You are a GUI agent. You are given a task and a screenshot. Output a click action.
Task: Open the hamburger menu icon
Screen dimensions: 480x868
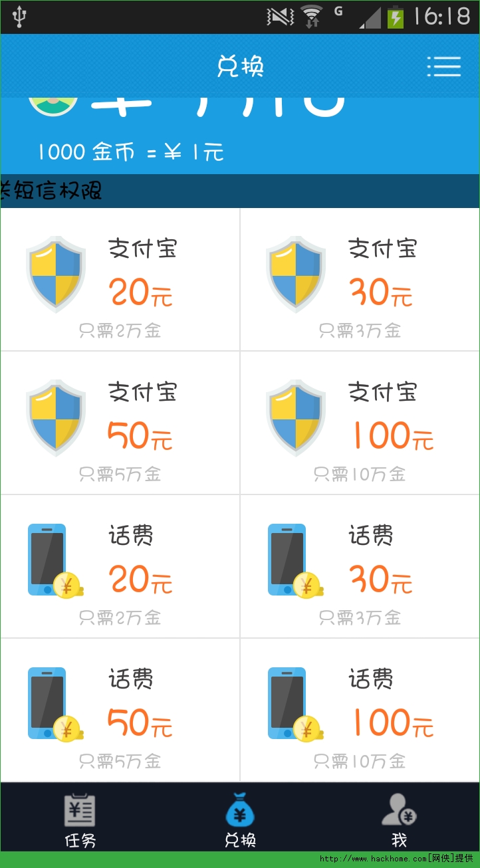[443, 66]
